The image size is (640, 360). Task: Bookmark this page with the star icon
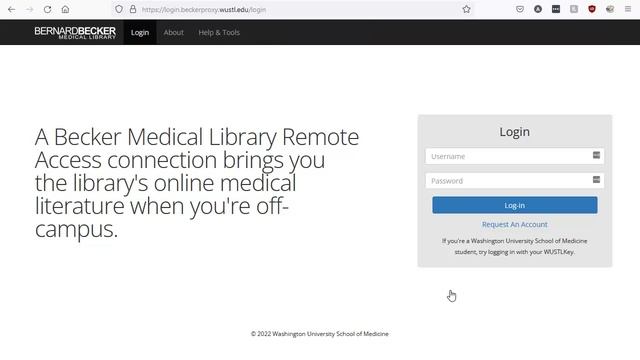[467, 9]
